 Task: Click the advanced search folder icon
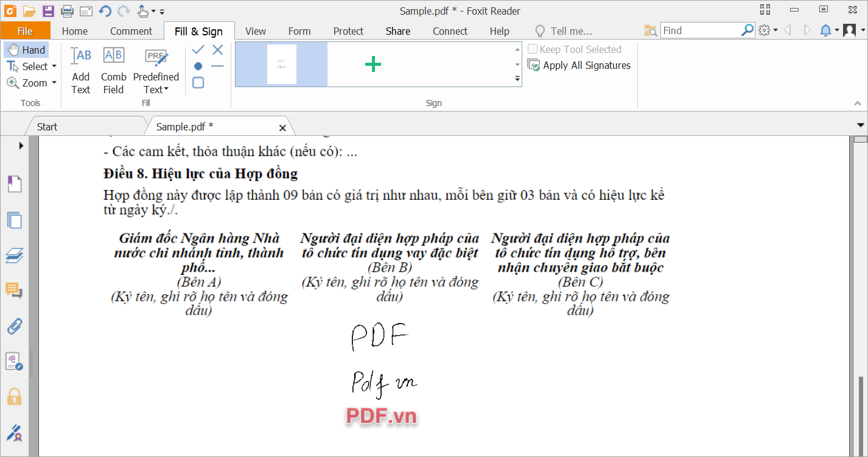coord(651,30)
